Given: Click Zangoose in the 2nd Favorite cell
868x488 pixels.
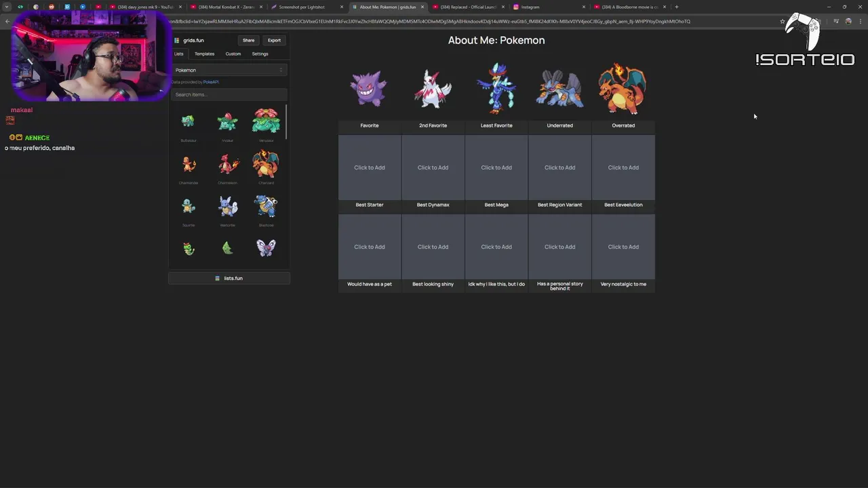Looking at the screenshot, I should tap(433, 89).
